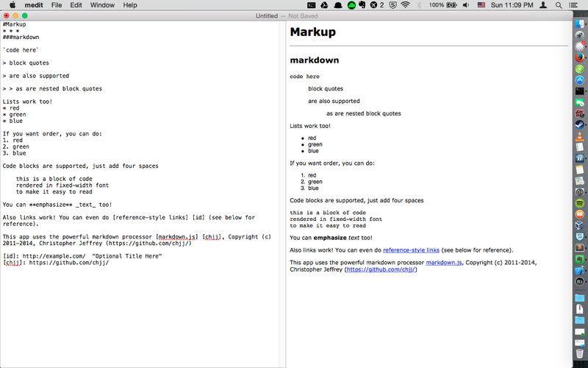This screenshot has height=368, width=588.
Task: Click '* green' bullet in editor
Action: [x=15, y=115]
